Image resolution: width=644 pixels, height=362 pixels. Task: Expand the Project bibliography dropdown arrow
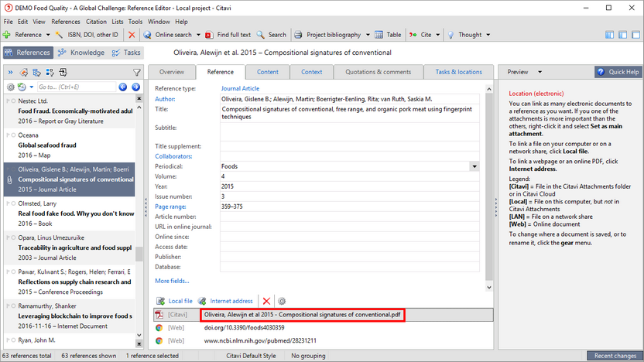pos(368,35)
